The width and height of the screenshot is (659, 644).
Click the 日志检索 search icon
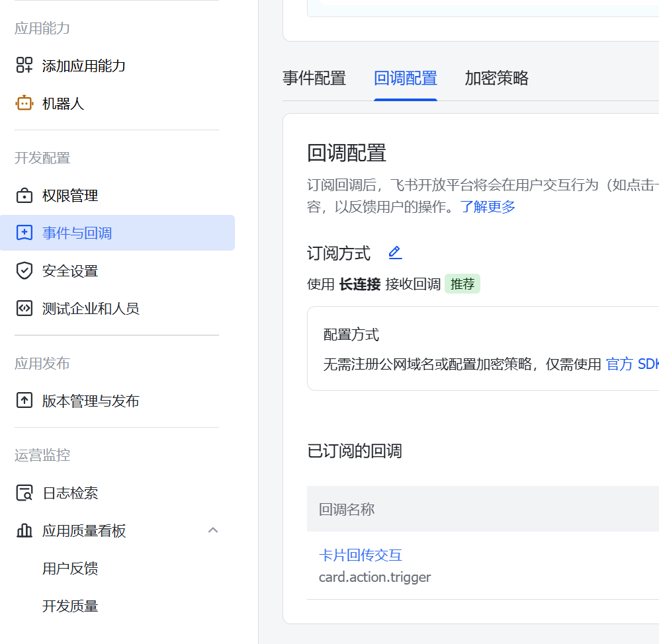click(24, 493)
